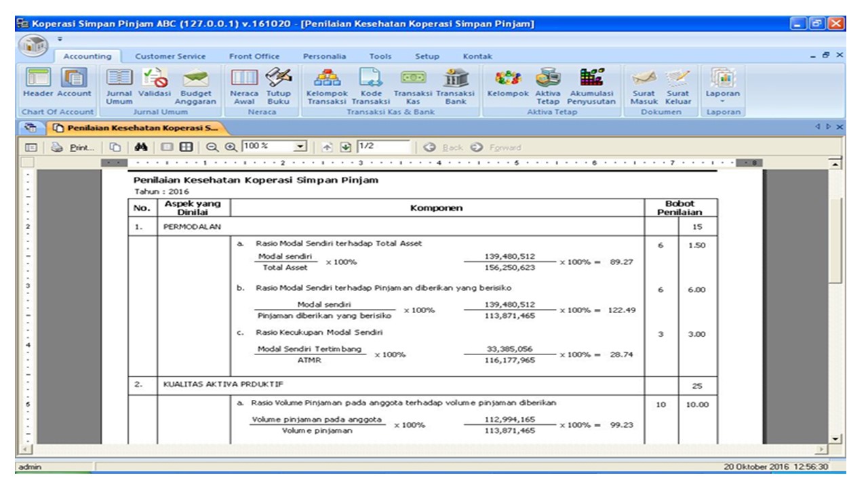This screenshot has width=868, height=488.
Task: Open Surat Masuk
Action: coord(644,85)
